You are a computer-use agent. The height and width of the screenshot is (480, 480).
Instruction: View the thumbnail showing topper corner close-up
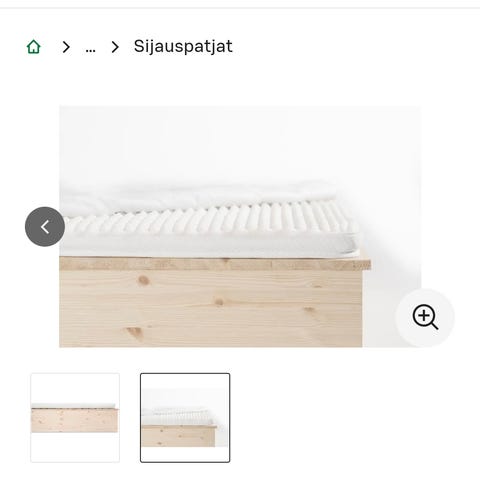[185, 418]
